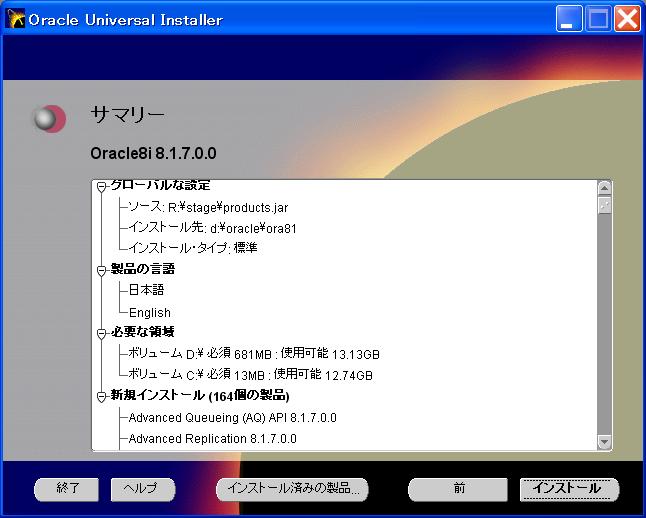Click the round sphere icon beside サマリー
646x518 pixels.
[47, 119]
